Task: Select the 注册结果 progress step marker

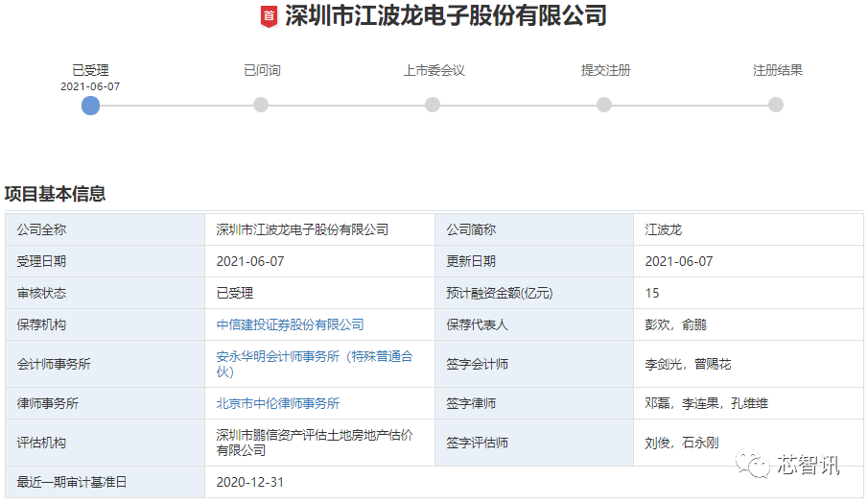Action: click(776, 105)
